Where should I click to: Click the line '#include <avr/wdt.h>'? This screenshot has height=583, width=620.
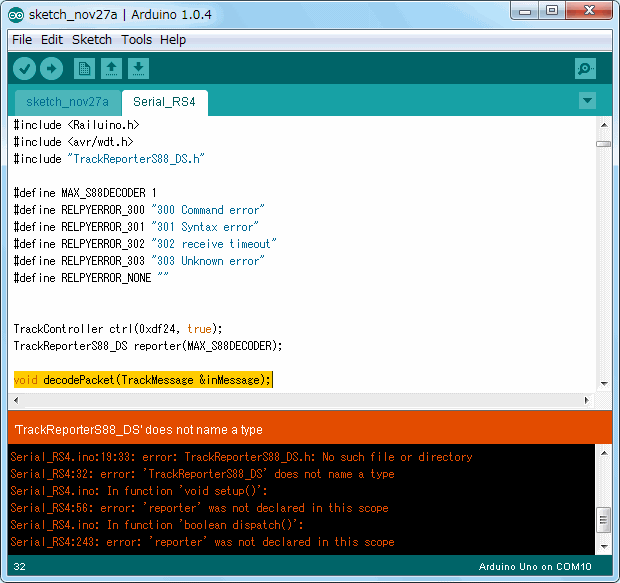(74, 142)
